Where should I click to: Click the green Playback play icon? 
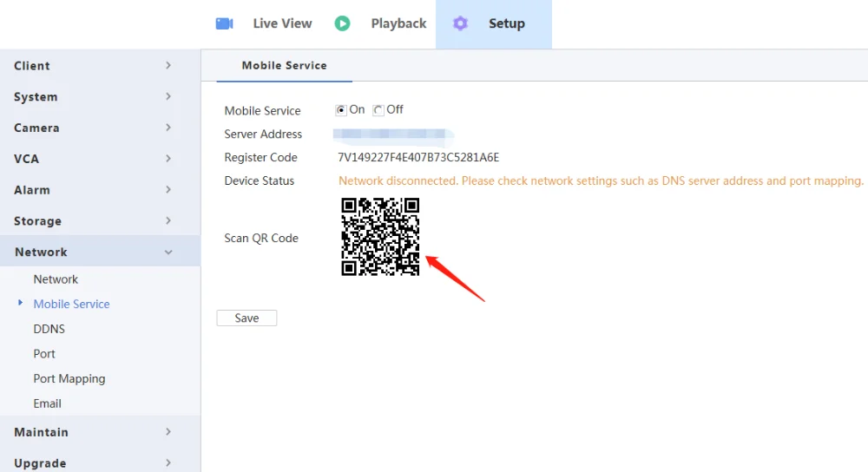coord(342,23)
